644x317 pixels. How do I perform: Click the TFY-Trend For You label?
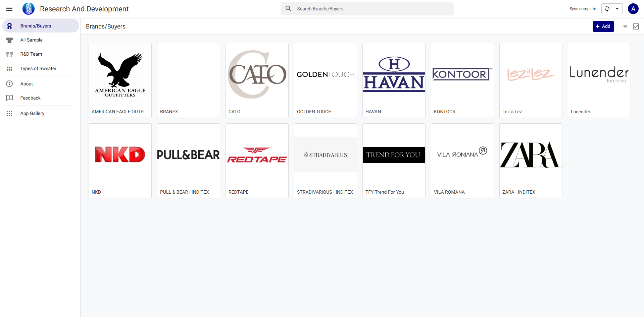tap(385, 192)
